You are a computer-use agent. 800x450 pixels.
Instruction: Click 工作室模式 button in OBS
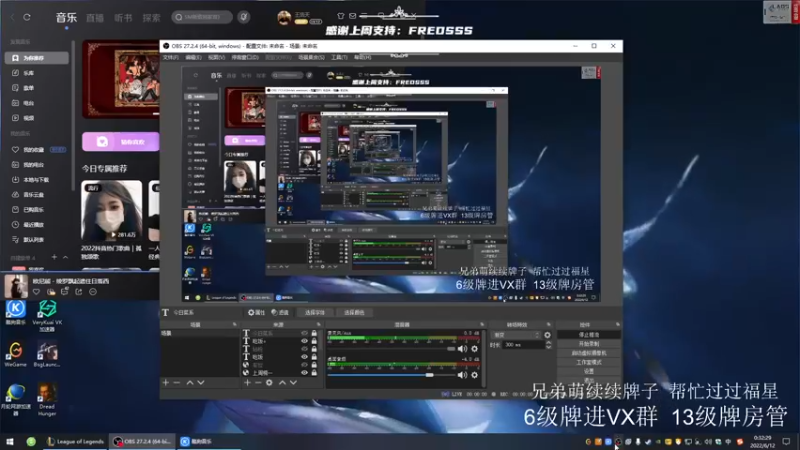click(589, 362)
